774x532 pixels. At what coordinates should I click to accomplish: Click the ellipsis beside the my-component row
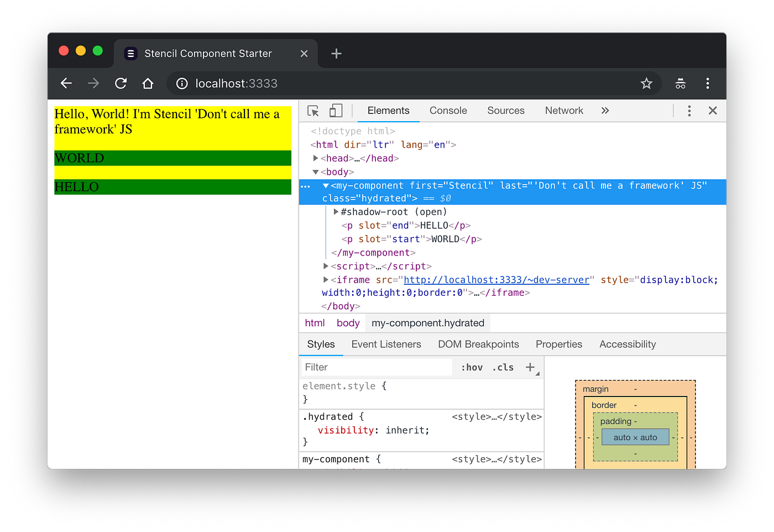(306, 186)
